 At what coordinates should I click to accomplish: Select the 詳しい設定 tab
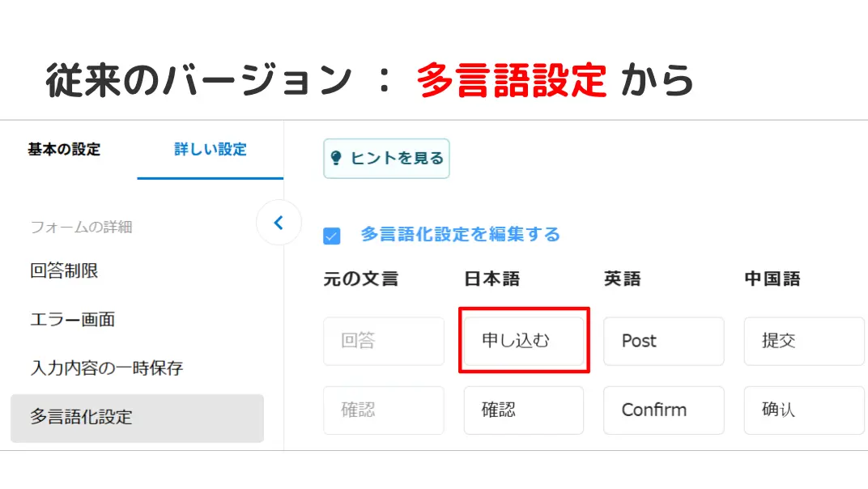point(211,150)
